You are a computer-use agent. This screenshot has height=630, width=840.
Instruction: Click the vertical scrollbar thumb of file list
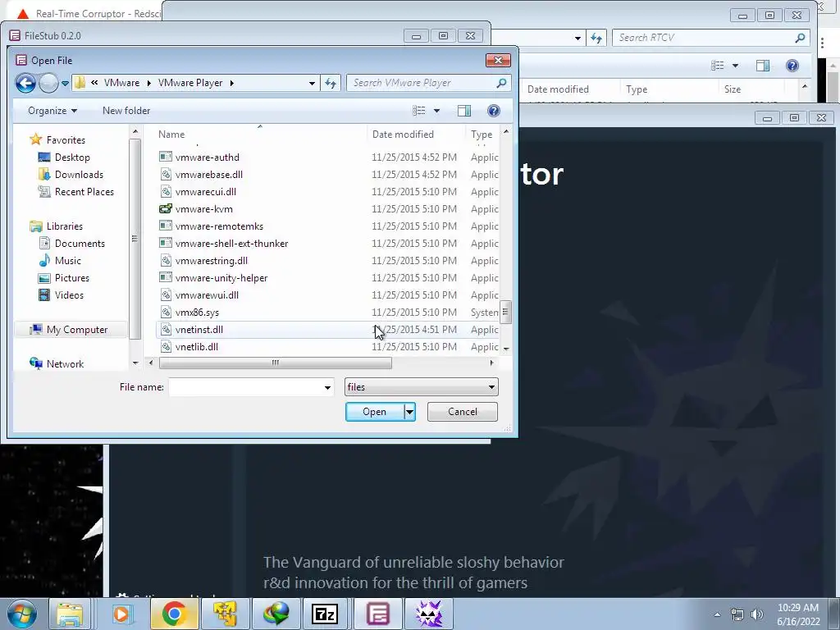[x=505, y=313]
